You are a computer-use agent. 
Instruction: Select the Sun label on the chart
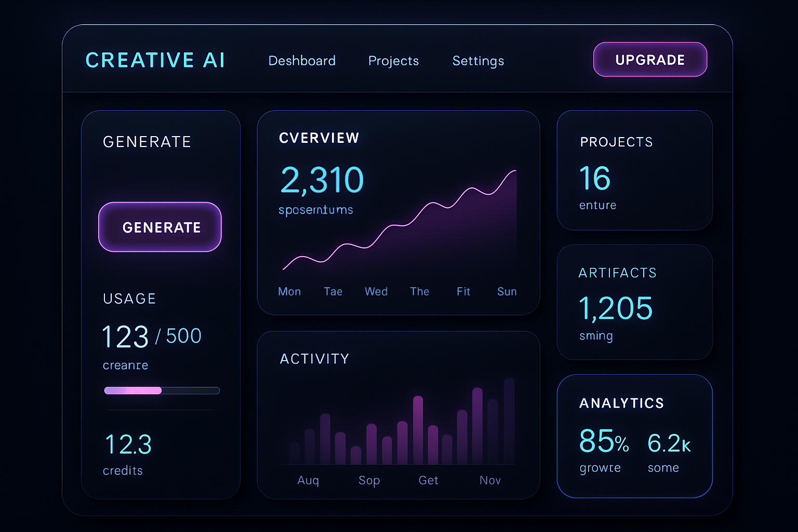click(507, 291)
